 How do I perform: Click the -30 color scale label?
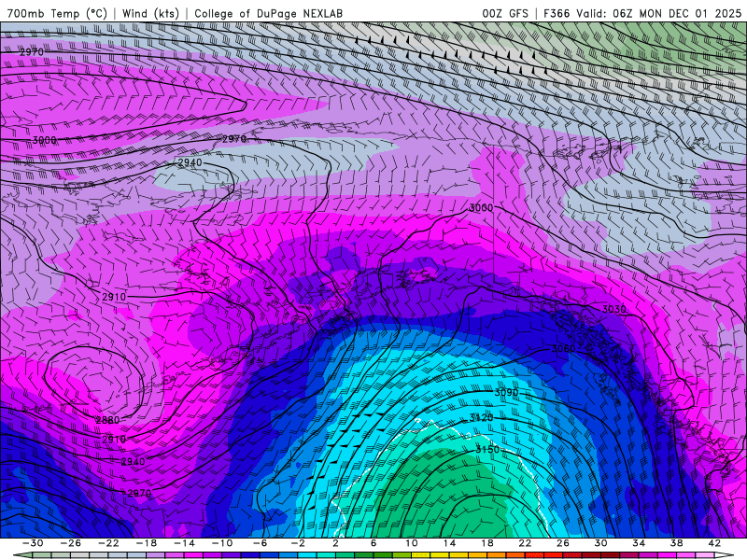click(x=33, y=543)
